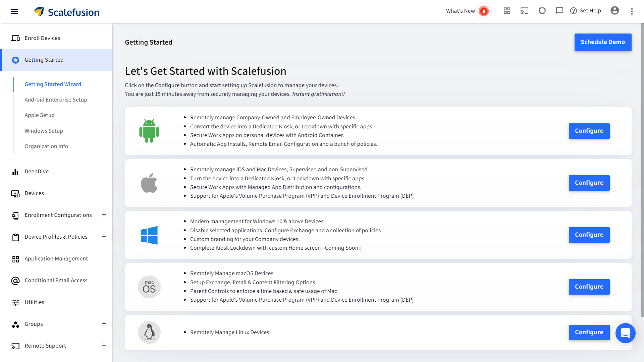The height and width of the screenshot is (362, 644).
Task: Open the live chat bubble widget
Action: click(626, 333)
